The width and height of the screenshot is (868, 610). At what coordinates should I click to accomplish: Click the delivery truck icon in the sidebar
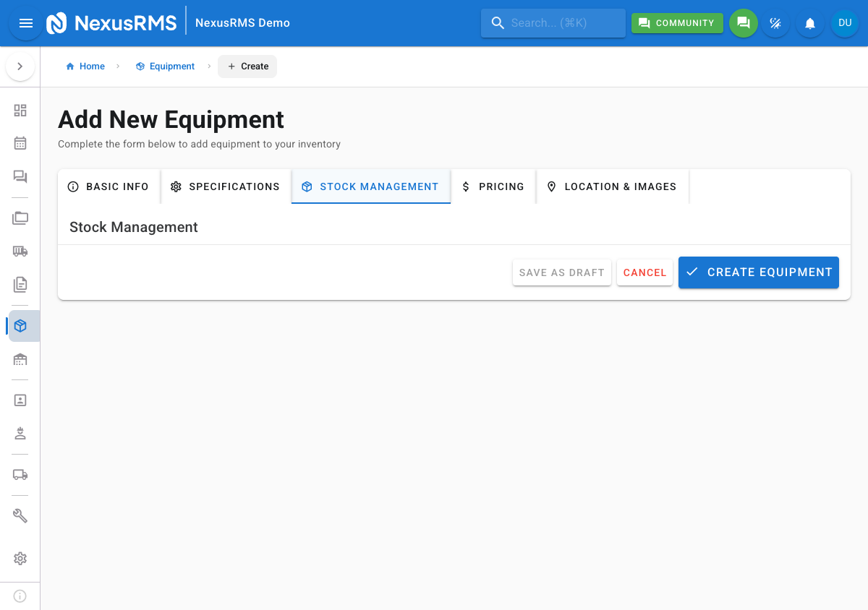20,475
